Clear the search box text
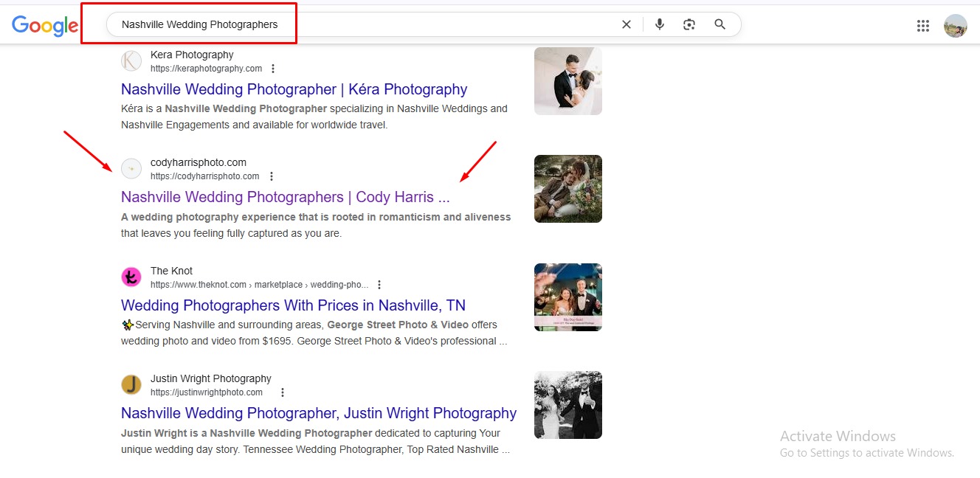This screenshot has width=980, height=478. pyautogui.click(x=627, y=24)
